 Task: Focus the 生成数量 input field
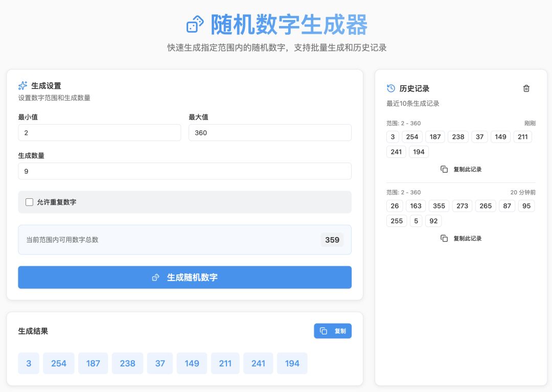point(185,171)
